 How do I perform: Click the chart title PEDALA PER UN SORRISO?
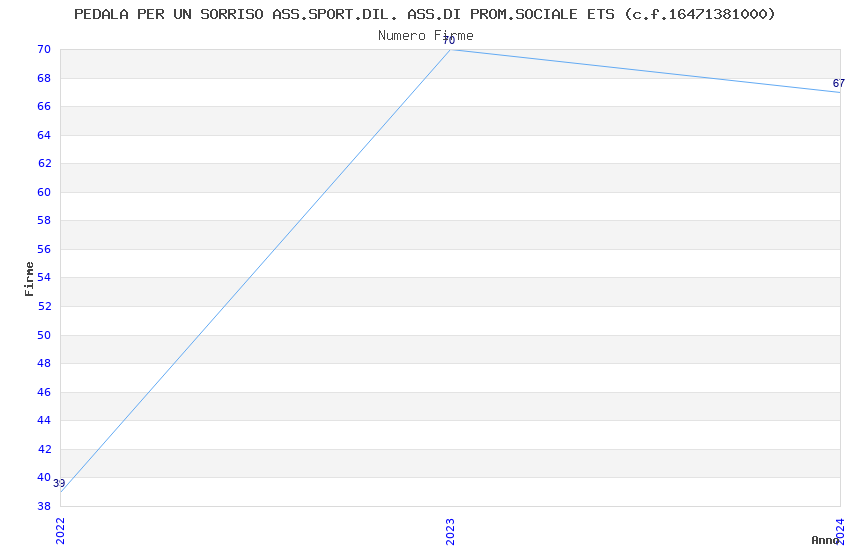tap(424, 14)
